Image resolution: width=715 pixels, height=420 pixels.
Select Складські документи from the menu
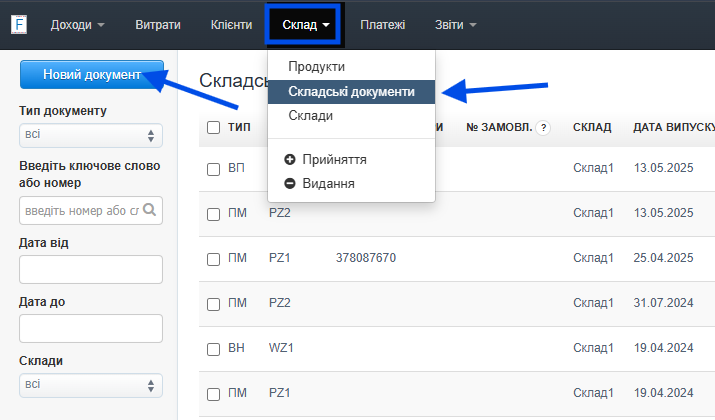pyautogui.click(x=351, y=91)
